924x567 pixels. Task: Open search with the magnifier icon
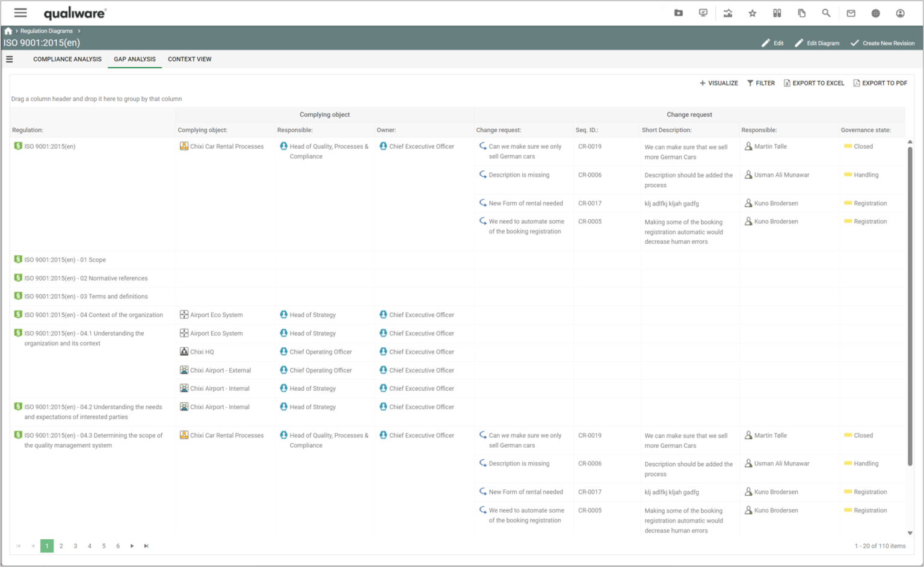[826, 13]
